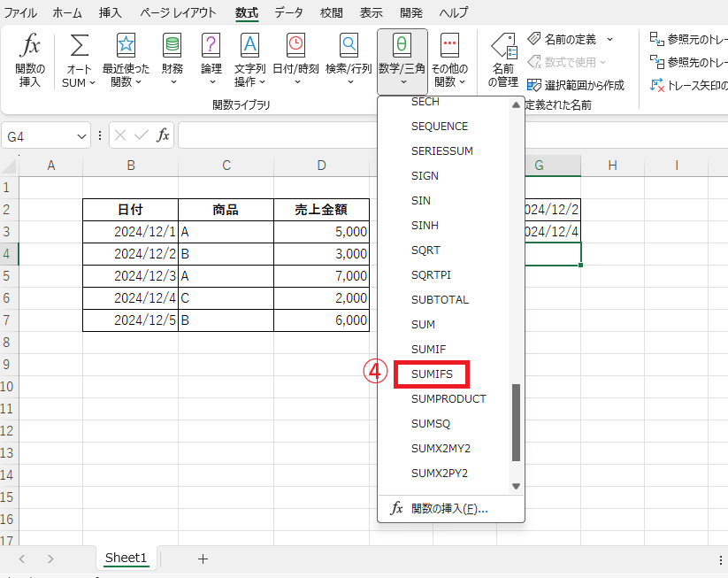The width and height of the screenshot is (728, 578).
Task: Select SEQUENCE from function list
Action: [440, 127]
